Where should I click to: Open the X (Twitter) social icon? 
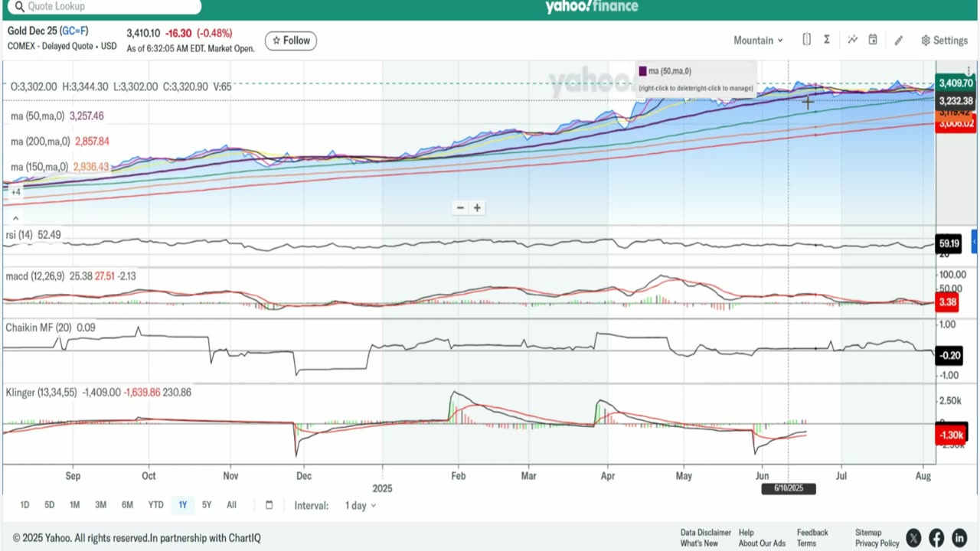913,538
